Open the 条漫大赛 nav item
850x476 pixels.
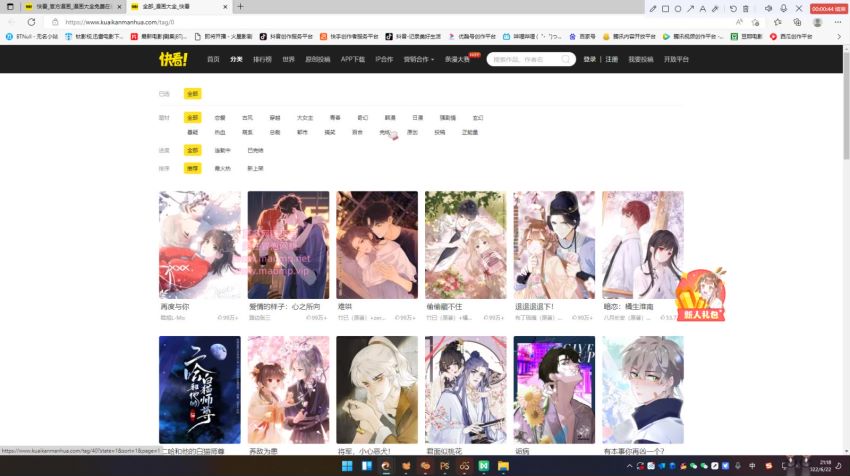(458, 59)
